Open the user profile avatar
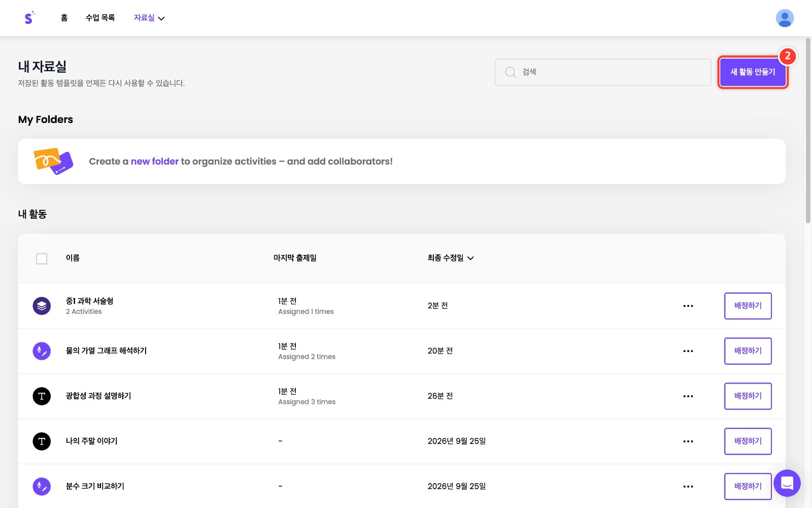Viewport: 812px width, 508px height. click(785, 18)
